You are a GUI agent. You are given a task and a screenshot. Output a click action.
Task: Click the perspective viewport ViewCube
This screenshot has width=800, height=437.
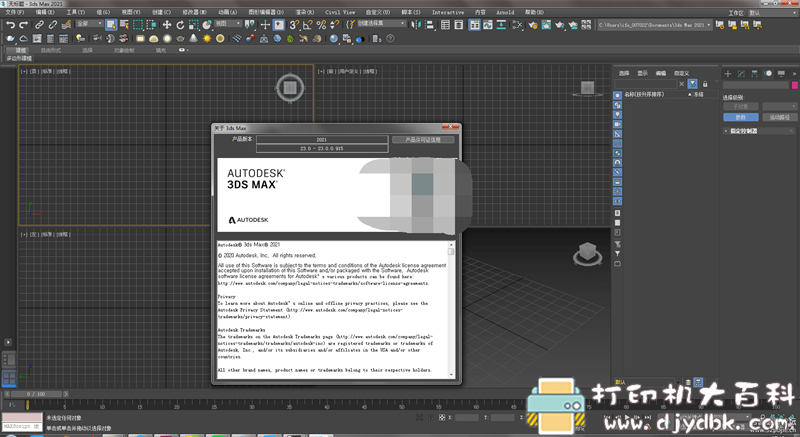[x=587, y=253]
